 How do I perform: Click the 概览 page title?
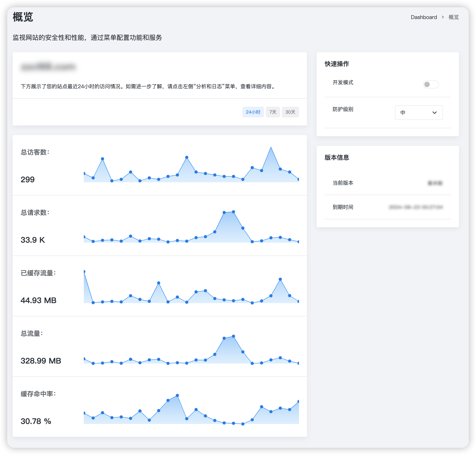[x=23, y=17]
